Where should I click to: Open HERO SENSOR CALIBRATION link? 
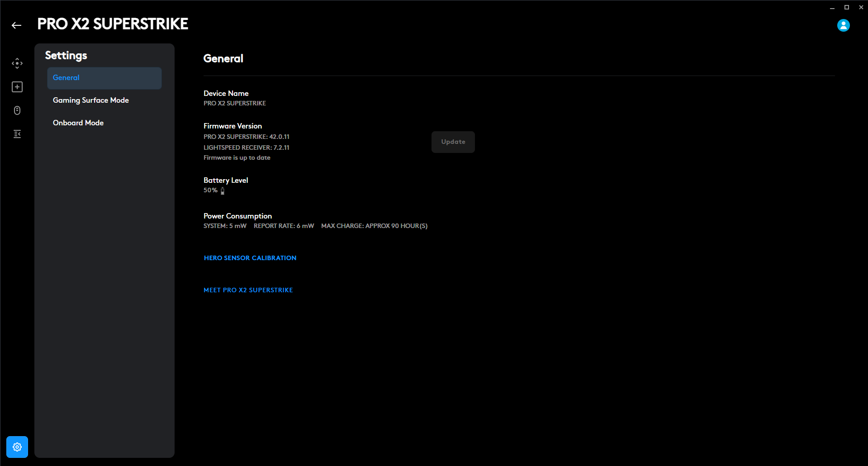point(250,258)
